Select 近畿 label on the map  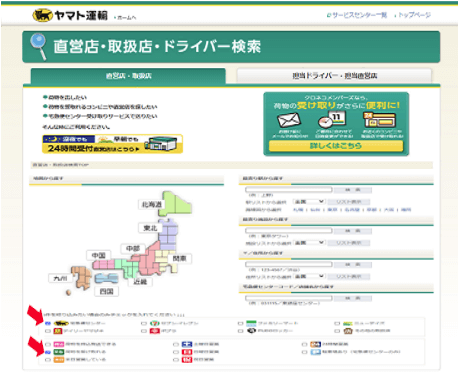click(x=140, y=282)
